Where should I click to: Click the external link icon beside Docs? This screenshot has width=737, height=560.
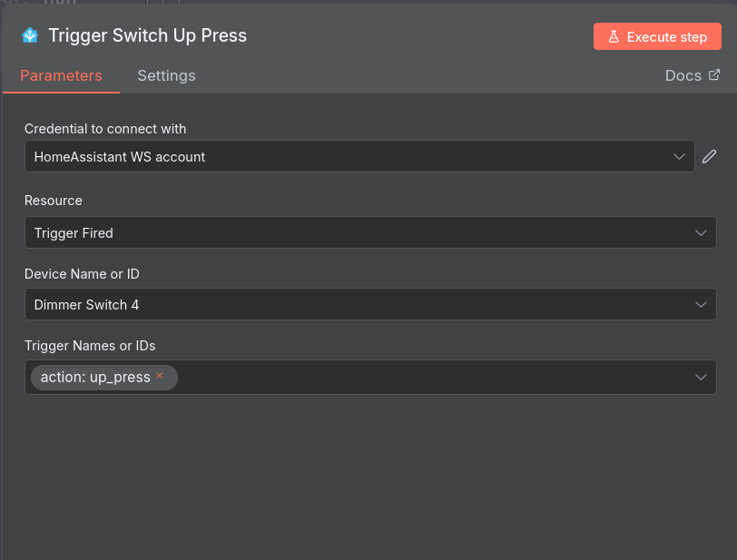click(x=714, y=75)
